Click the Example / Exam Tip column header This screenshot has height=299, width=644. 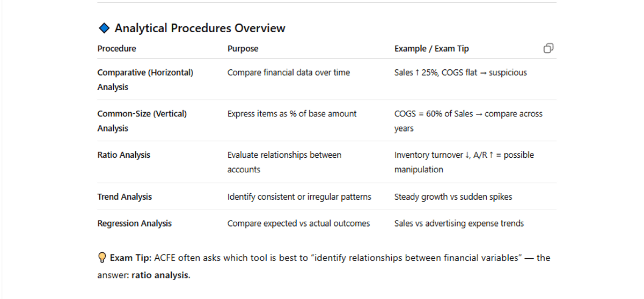[431, 48]
